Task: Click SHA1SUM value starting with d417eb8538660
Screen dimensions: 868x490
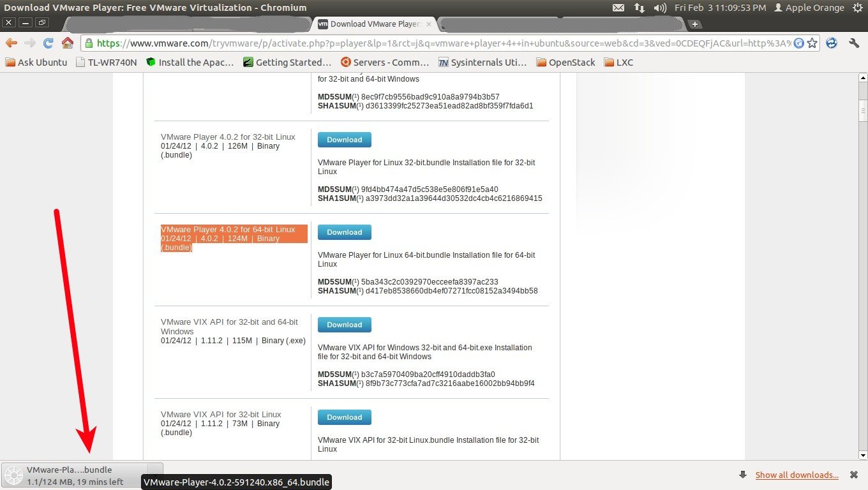Action: pos(452,291)
